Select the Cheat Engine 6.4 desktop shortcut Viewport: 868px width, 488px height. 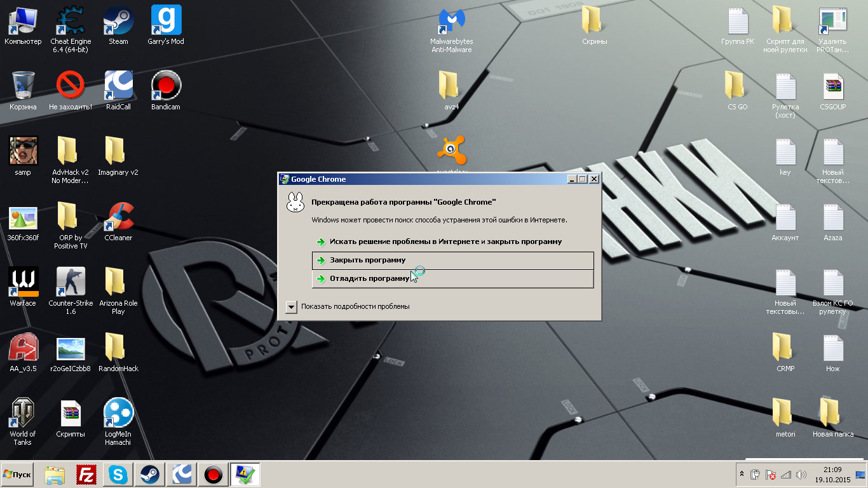pos(70,29)
